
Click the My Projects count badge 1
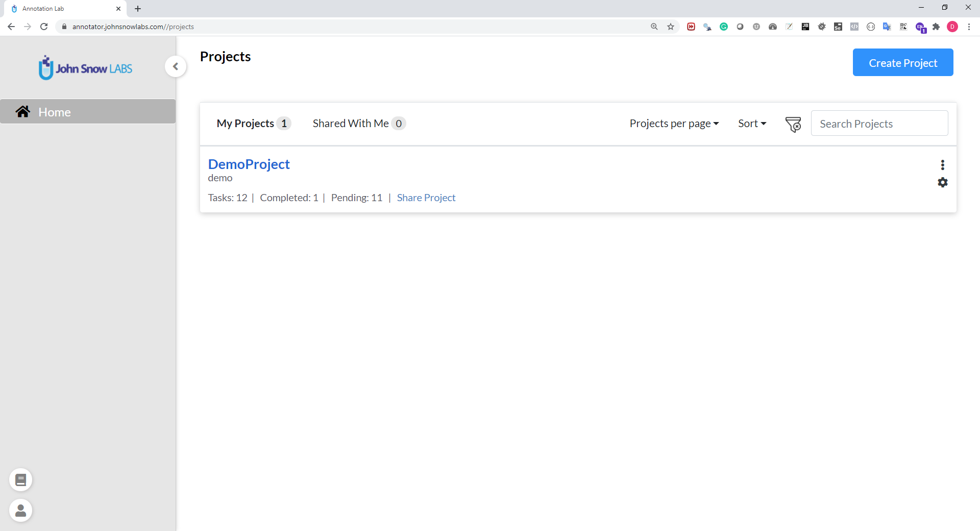284,124
